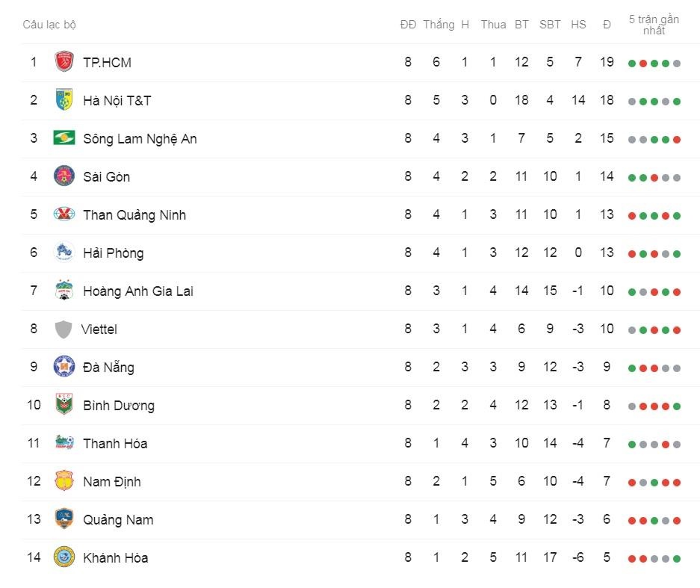Click the Than Quảng Ninh logo
The width and height of the screenshot is (700, 588).
pos(64,214)
